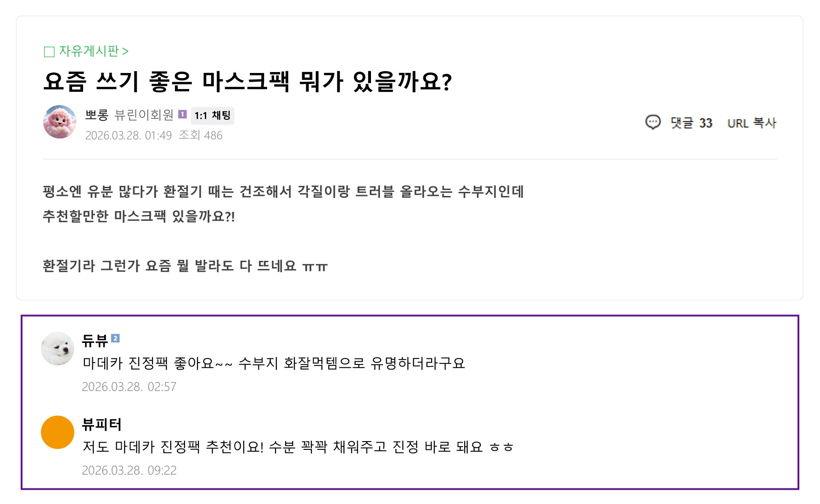
Task: Click the post title about 마스크팩
Action: [248, 82]
